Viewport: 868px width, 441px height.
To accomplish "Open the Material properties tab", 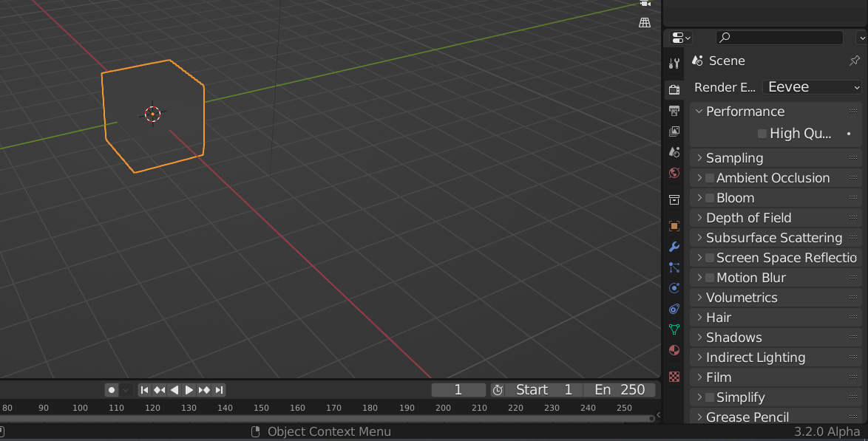I will coord(674,350).
